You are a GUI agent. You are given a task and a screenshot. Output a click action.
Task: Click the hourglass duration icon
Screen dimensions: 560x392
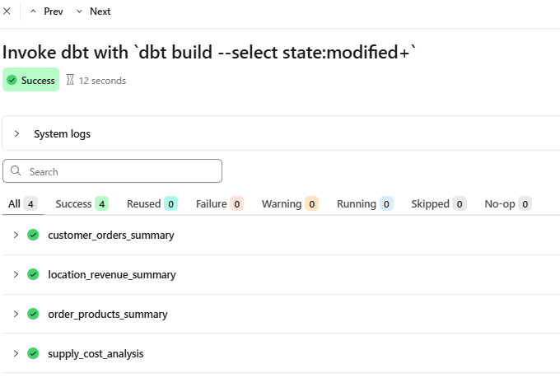(70, 81)
